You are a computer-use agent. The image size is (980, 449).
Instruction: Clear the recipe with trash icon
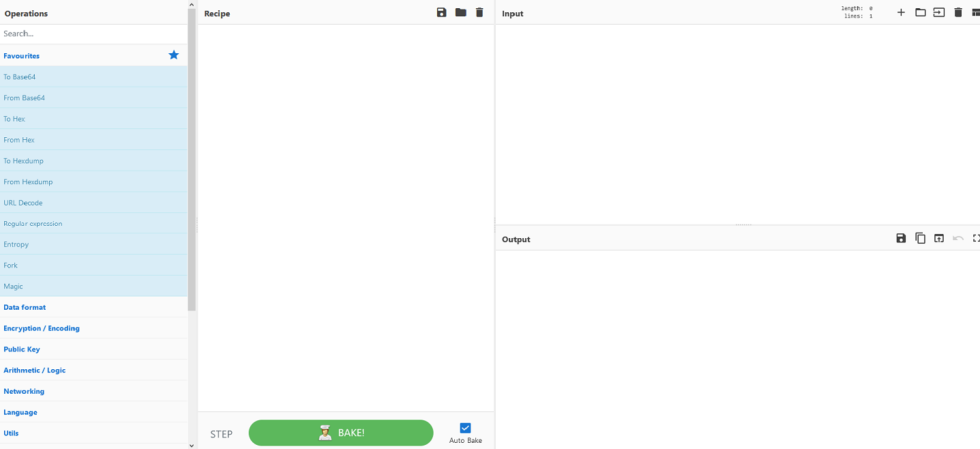pos(479,12)
